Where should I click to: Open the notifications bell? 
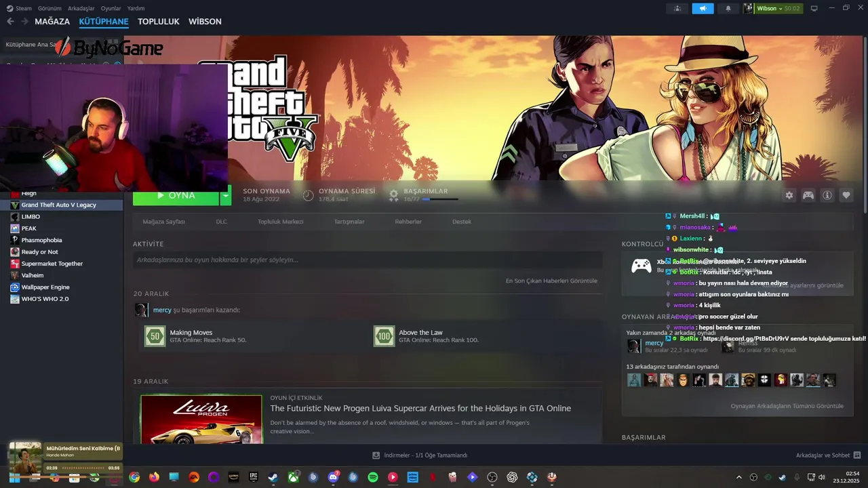coord(728,8)
